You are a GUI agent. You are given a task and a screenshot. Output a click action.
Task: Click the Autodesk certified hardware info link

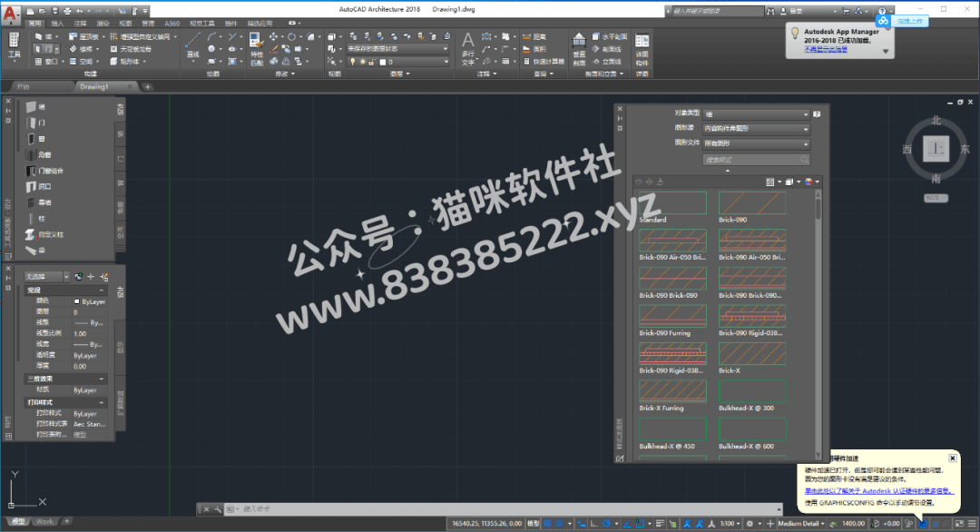click(x=878, y=491)
